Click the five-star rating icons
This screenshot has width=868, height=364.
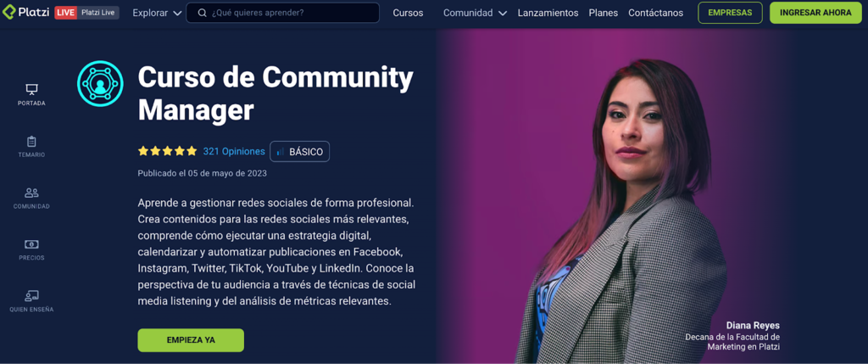pos(167,151)
